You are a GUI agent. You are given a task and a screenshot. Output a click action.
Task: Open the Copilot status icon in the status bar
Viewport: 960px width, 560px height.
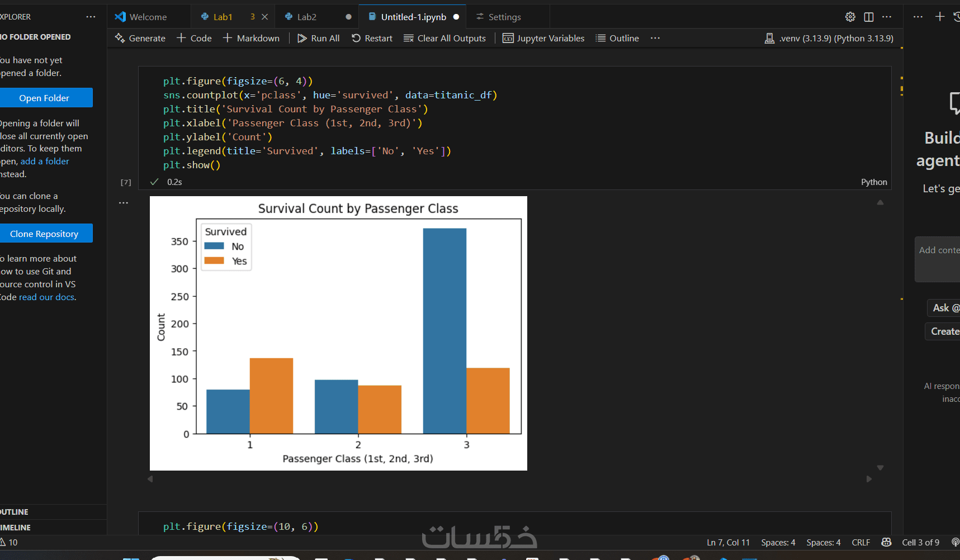(x=886, y=542)
